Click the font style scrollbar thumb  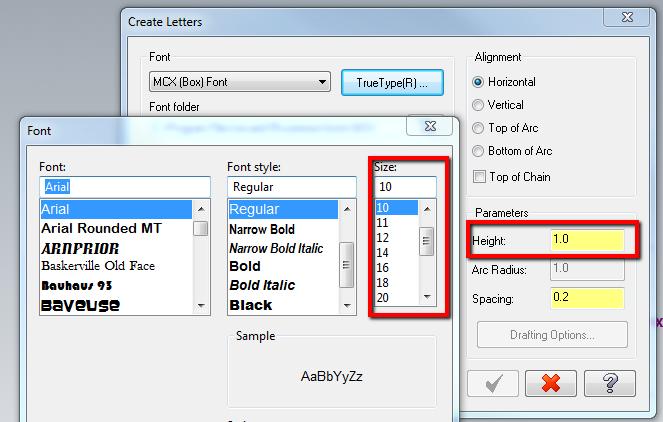click(x=346, y=265)
